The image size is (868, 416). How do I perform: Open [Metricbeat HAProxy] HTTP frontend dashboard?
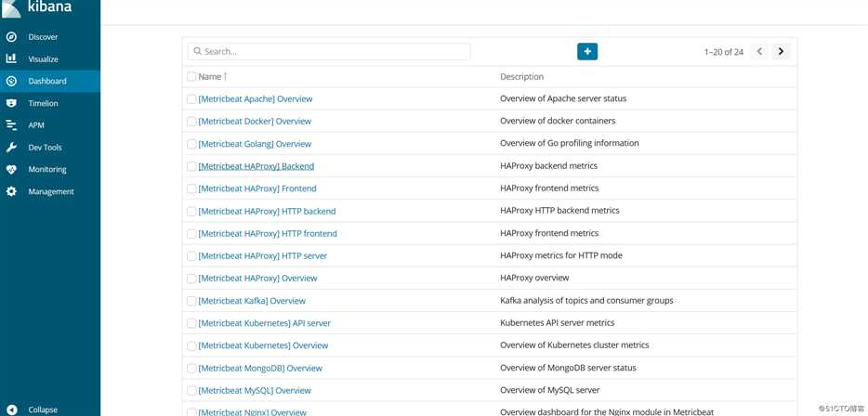pos(268,233)
